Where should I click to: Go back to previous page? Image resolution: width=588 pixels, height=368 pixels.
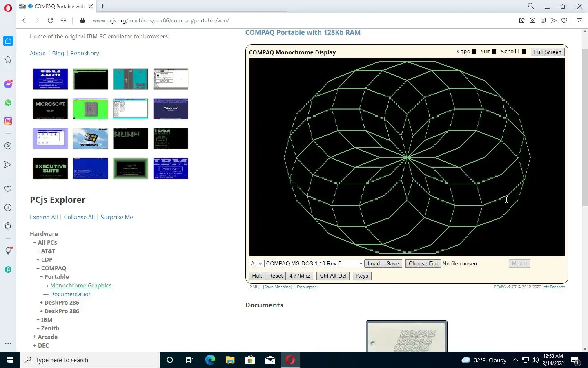point(24,20)
